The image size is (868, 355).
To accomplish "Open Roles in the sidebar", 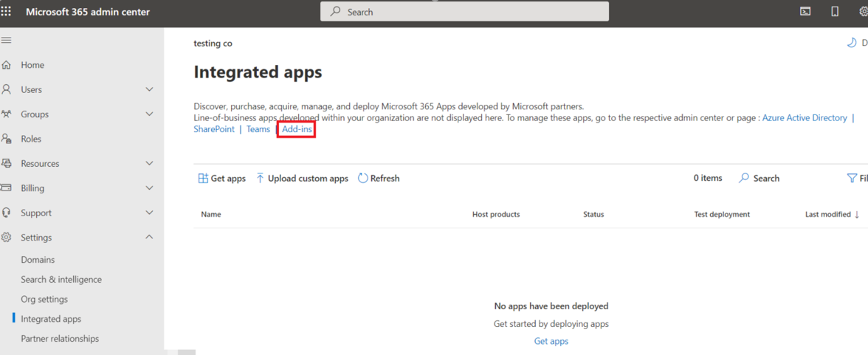I will (x=31, y=139).
